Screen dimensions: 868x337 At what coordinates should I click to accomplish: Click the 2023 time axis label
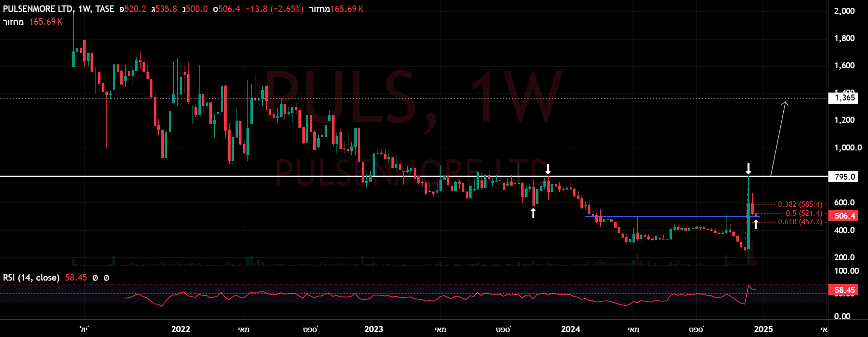pos(374,329)
